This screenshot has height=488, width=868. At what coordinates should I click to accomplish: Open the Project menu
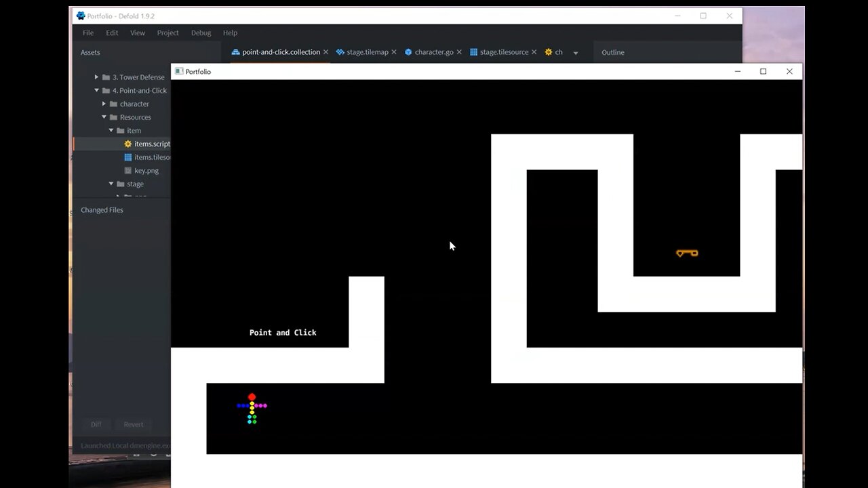coord(168,33)
